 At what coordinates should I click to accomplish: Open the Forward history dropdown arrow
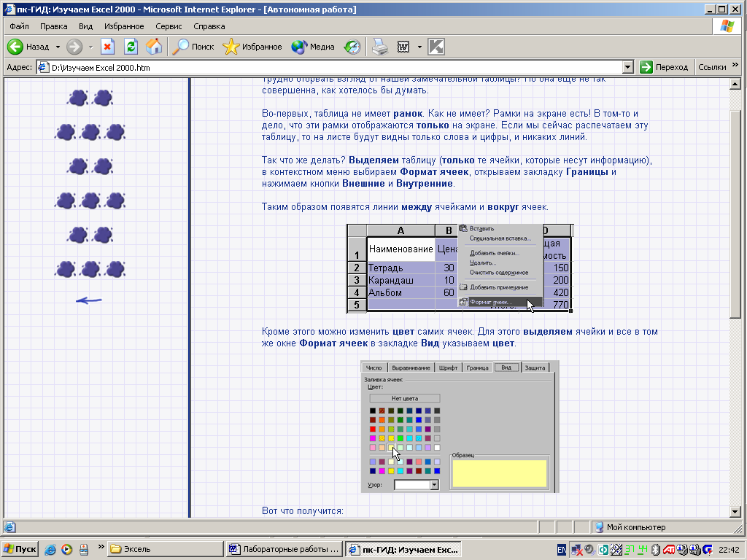pyautogui.click(x=90, y=47)
